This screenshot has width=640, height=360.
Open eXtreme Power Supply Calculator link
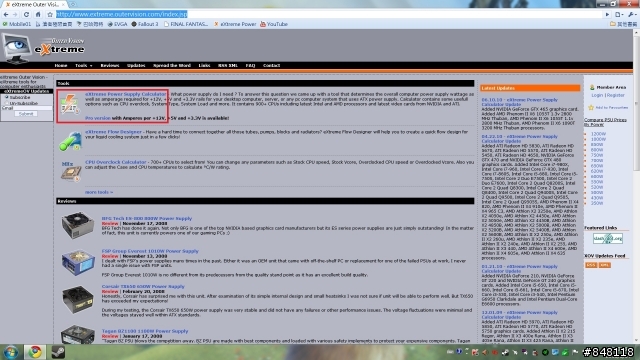coord(126,94)
